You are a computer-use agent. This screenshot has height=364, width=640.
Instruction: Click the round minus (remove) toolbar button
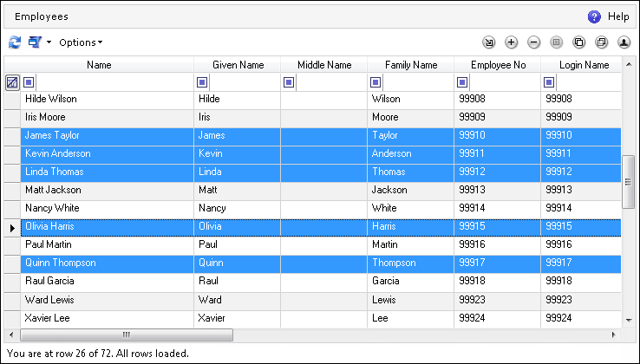coord(533,42)
